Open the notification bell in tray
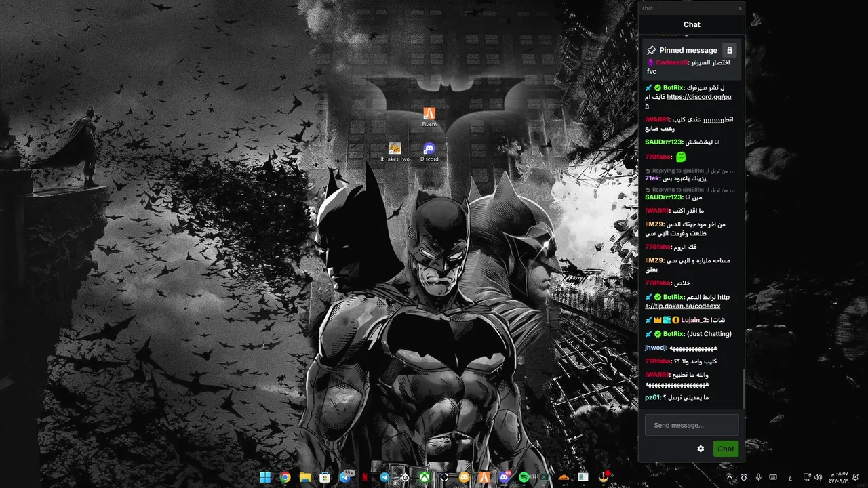 point(856,477)
